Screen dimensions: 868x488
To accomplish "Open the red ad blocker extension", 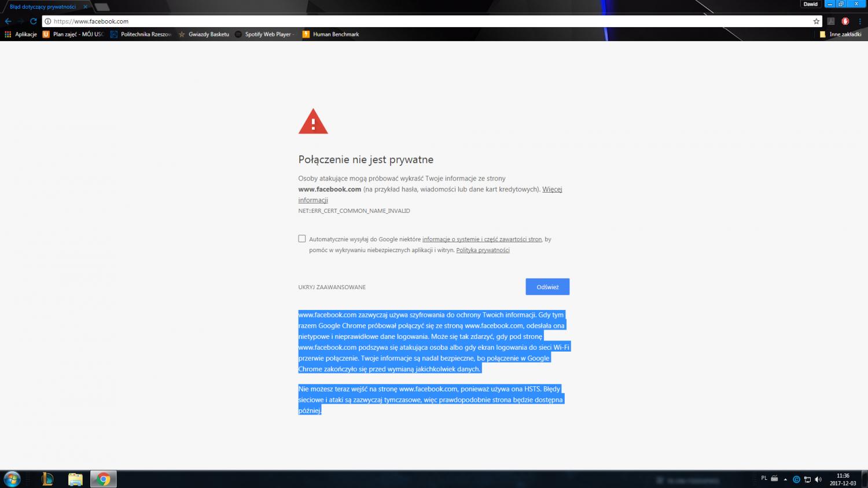I will pyautogui.click(x=845, y=21).
